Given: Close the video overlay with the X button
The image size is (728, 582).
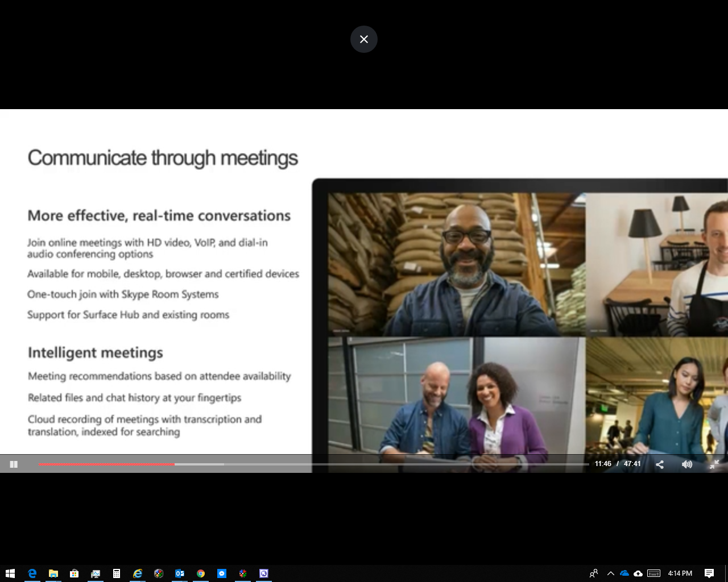Looking at the screenshot, I should pyautogui.click(x=364, y=39).
